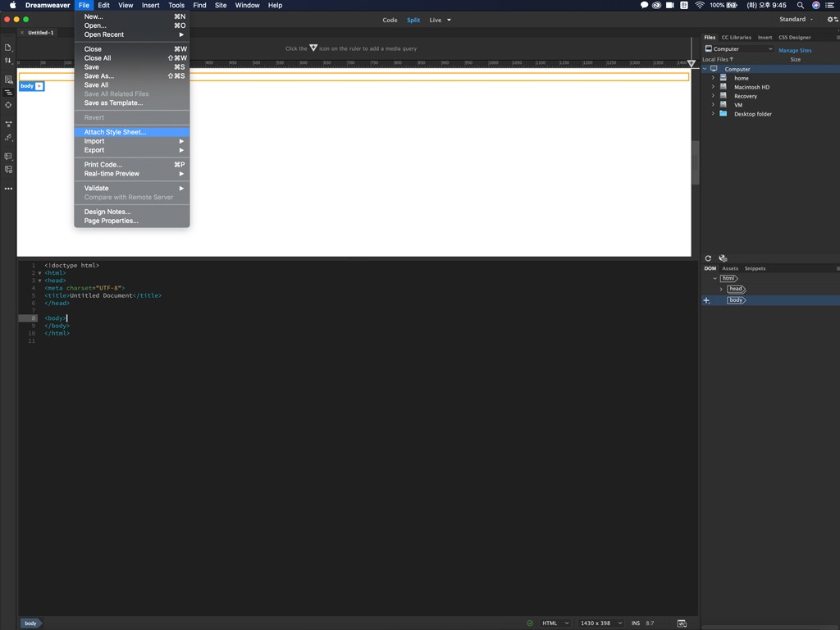Close the Untitled-1 document tab
The image size is (840, 630).
point(22,33)
